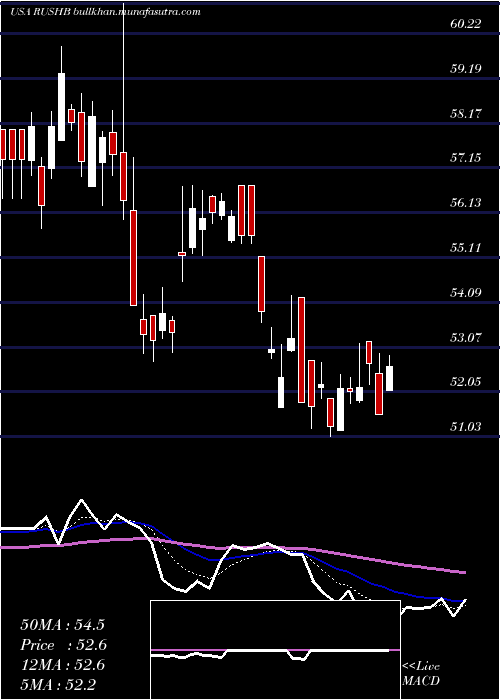Click the 53.07 price axis label
500x700 pixels.
[466, 337]
